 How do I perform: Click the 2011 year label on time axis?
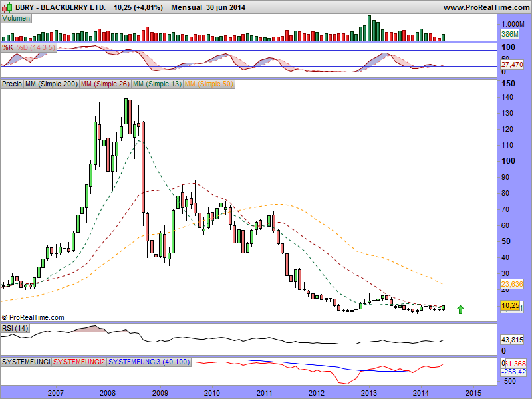coord(264,393)
